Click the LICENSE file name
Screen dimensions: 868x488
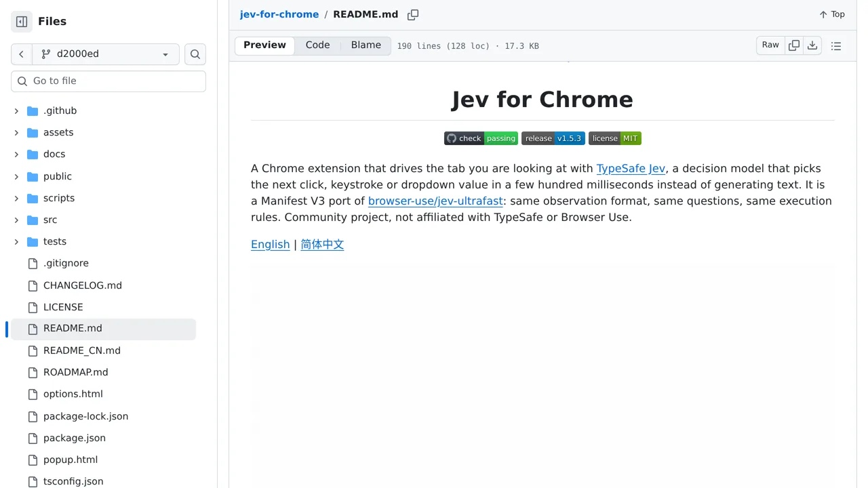(x=63, y=308)
